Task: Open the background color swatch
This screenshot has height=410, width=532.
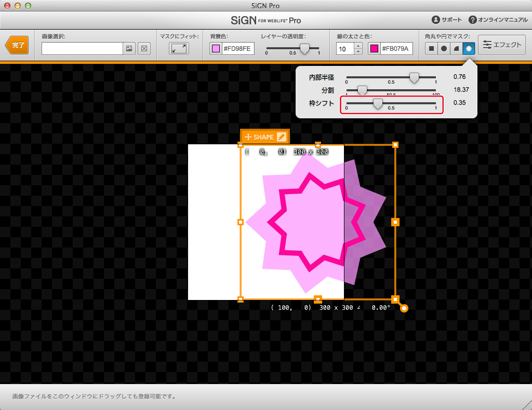Action: [x=216, y=48]
